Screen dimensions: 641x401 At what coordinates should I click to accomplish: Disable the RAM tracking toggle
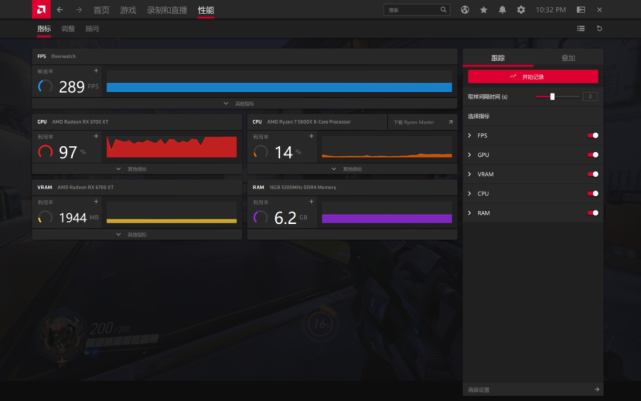click(593, 213)
